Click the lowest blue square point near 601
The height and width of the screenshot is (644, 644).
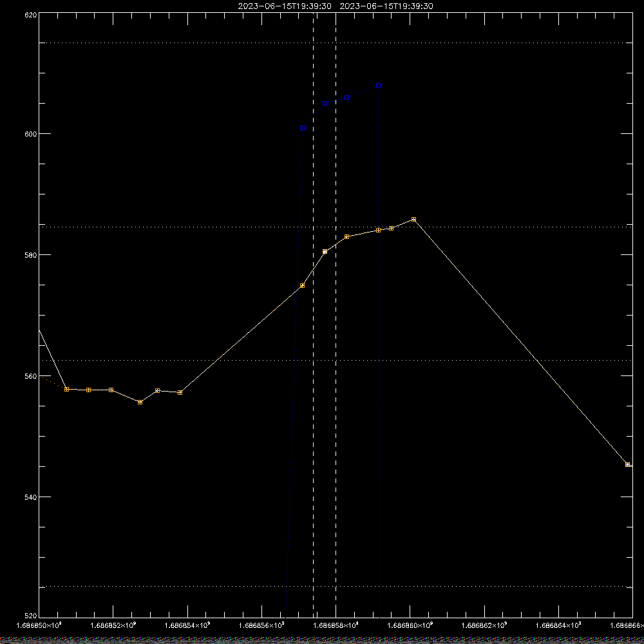point(302,128)
